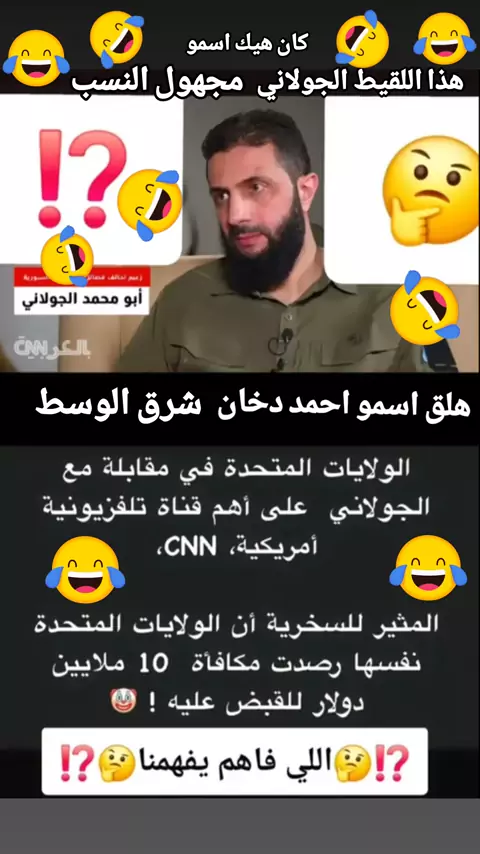
Task: Click the '10 ملايين' reward text line
Action: pos(236,667)
